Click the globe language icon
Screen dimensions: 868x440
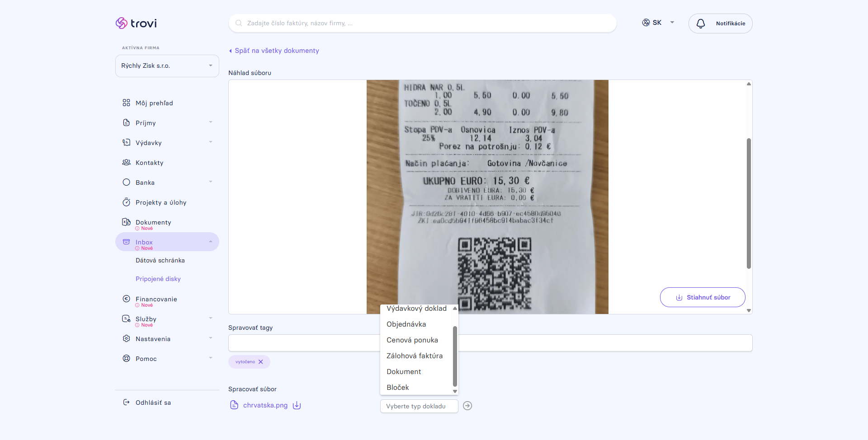646,23
